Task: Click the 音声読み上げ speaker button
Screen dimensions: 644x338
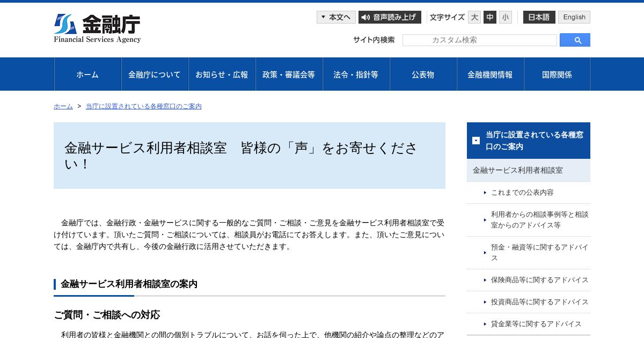Action: (x=390, y=17)
